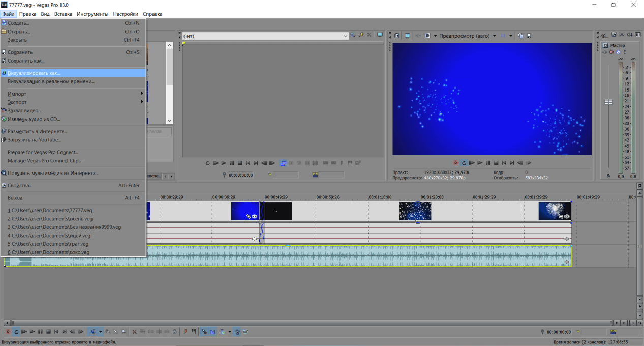This screenshot has height=346, width=644.
Task: Click the external monitor icon in the video preview toolbar
Action: (407, 36)
